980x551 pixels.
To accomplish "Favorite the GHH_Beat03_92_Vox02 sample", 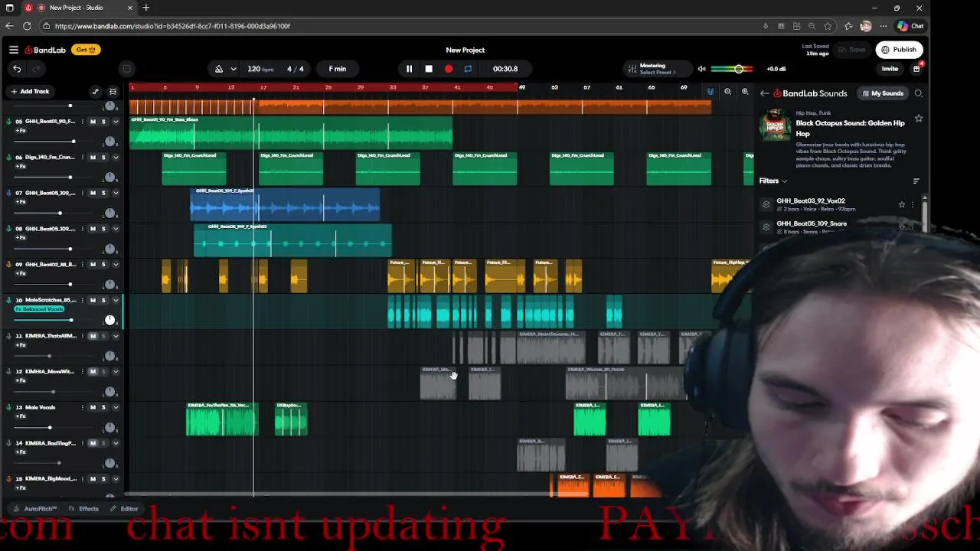I will (x=901, y=204).
